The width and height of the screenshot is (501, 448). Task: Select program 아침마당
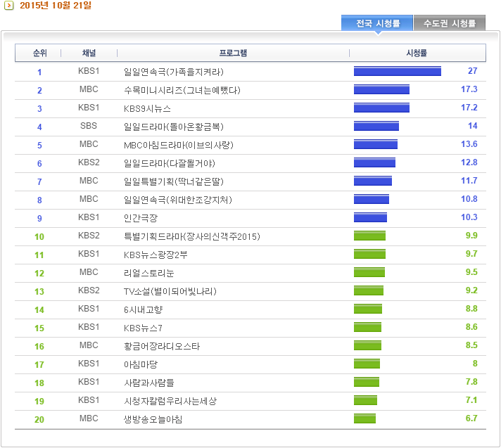click(x=141, y=364)
